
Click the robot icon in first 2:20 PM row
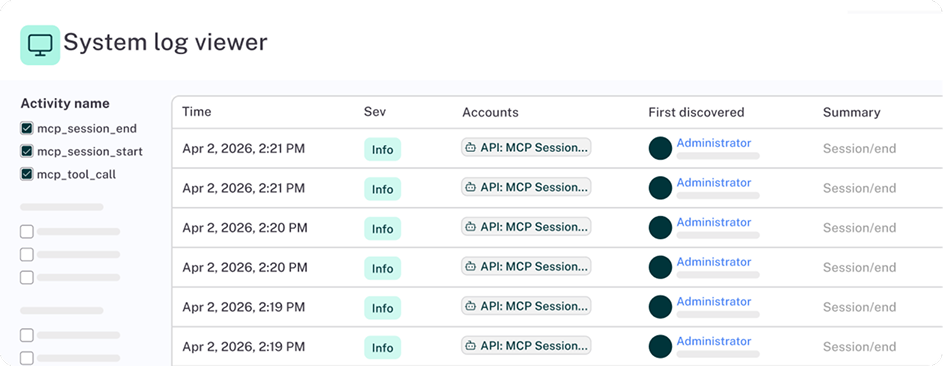[x=471, y=227]
